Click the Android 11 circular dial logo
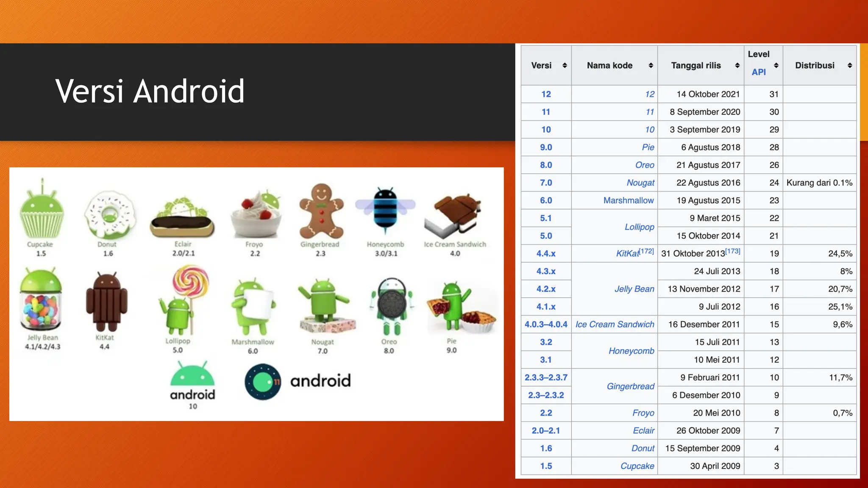 pos(263,382)
